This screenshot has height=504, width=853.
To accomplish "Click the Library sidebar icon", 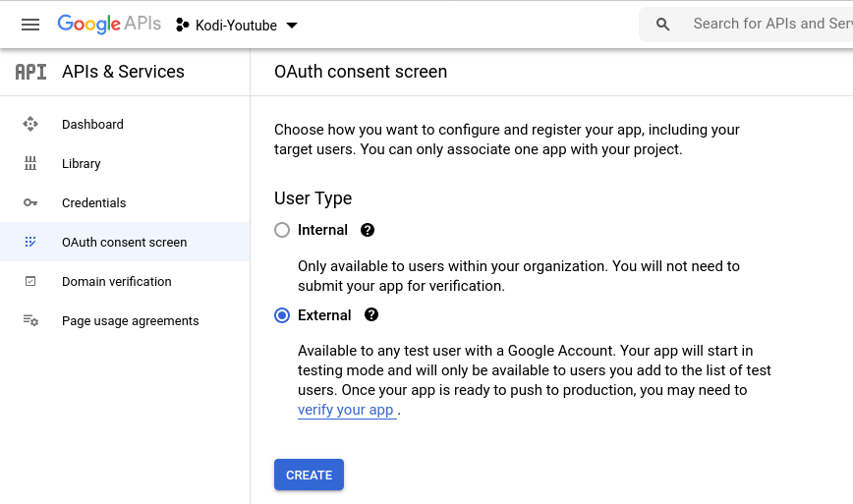I will click(30, 163).
